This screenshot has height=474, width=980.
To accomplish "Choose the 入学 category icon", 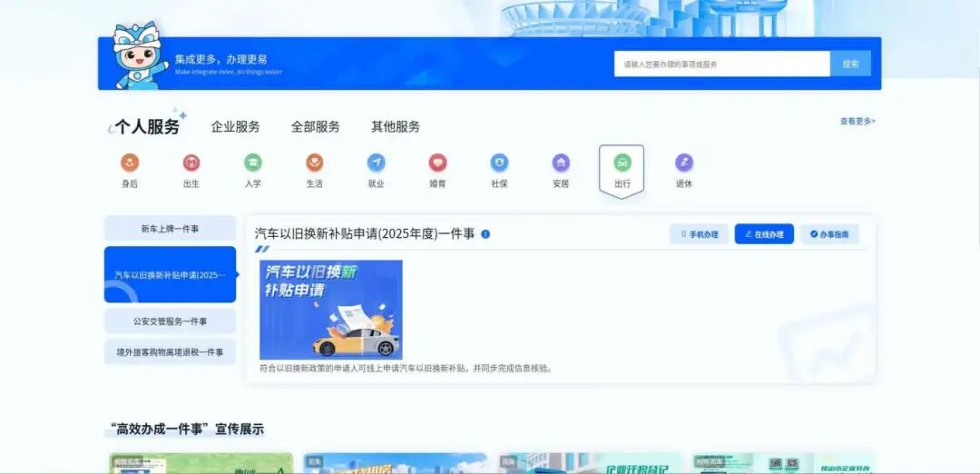I will [x=252, y=163].
